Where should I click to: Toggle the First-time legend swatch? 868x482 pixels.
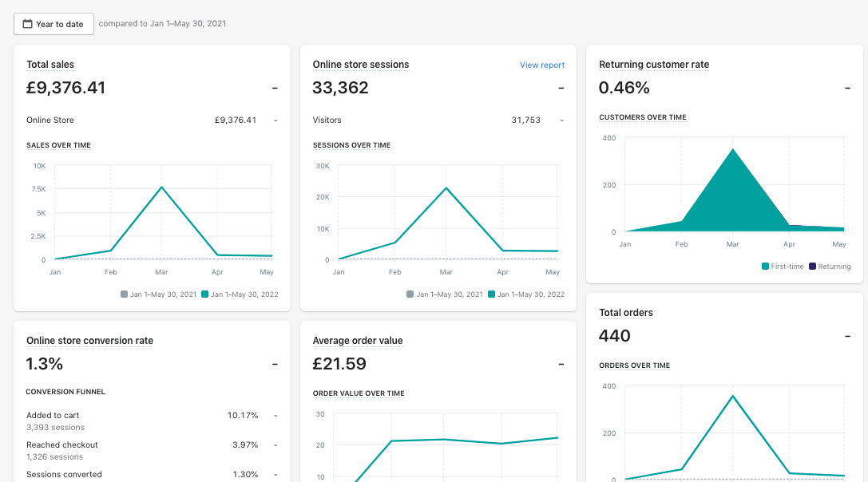765,267
